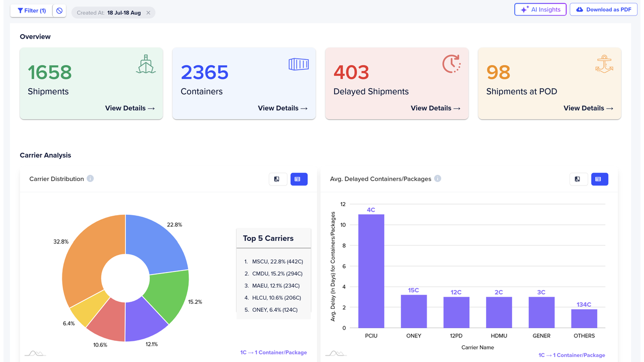Viewport: 644px width, 362px height.
Task: View details of Containers card
Action: [x=283, y=108]
